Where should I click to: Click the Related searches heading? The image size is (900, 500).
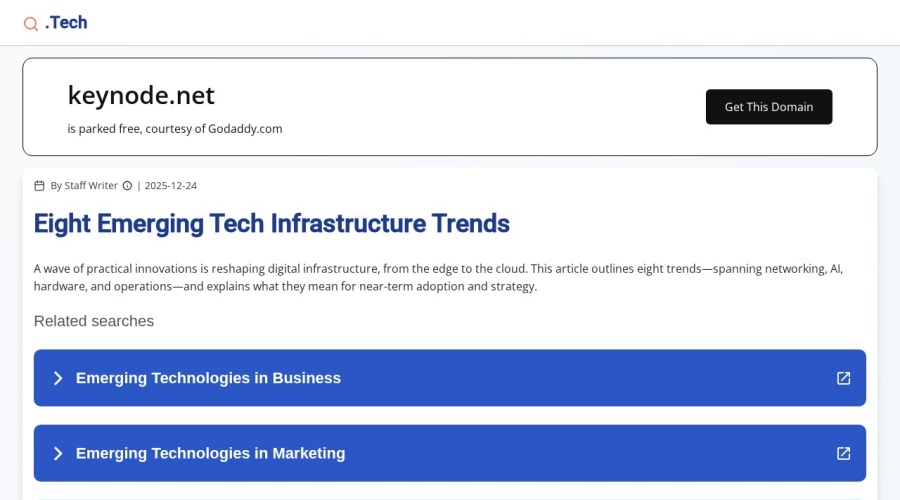(94, 321)
